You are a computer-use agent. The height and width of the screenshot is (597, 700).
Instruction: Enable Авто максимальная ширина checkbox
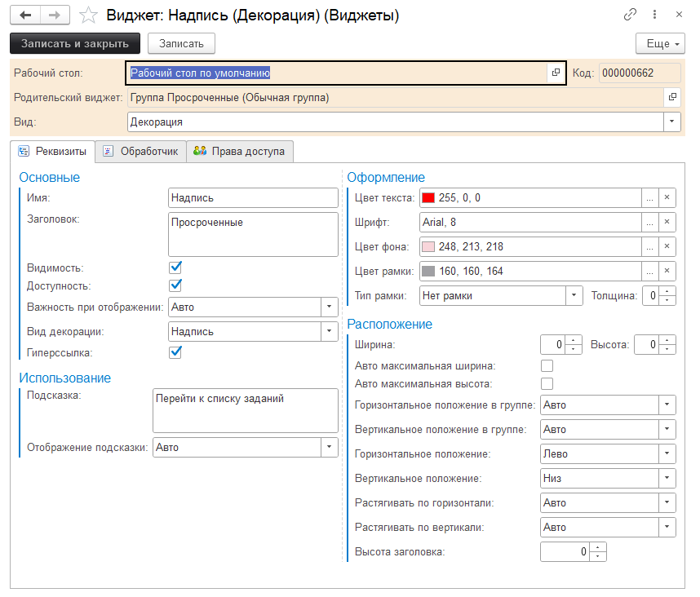547,366
